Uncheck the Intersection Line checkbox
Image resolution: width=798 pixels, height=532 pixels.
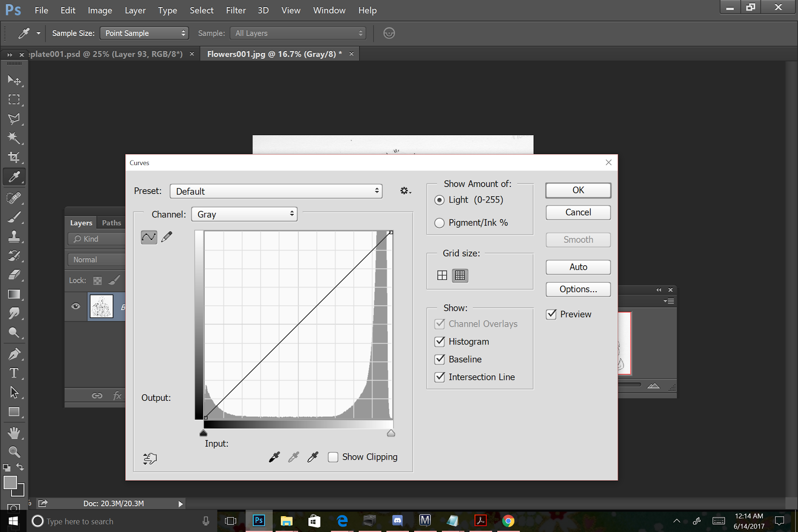pyautogui.click(x=440, y=377)
